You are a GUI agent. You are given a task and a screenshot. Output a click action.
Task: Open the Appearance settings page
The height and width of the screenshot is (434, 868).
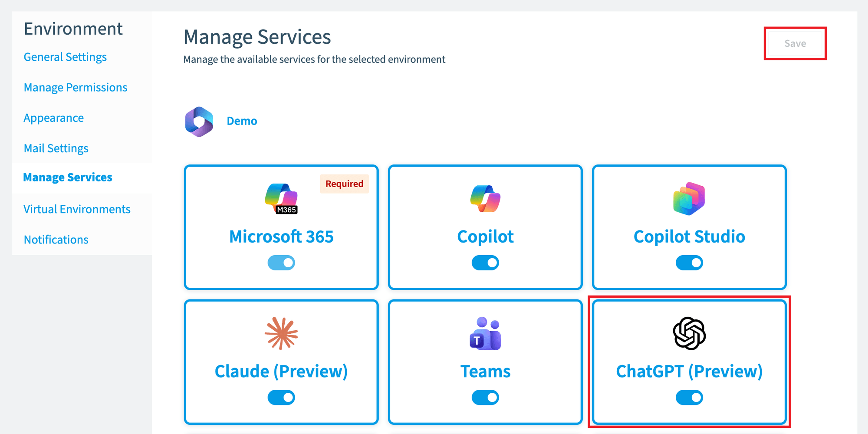pos(54,118)
